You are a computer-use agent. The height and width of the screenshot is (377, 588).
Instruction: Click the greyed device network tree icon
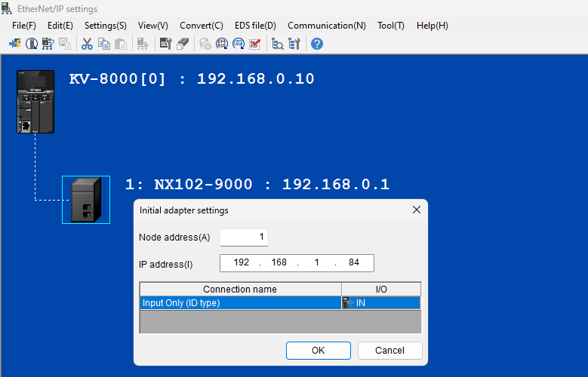click(143, 44)
